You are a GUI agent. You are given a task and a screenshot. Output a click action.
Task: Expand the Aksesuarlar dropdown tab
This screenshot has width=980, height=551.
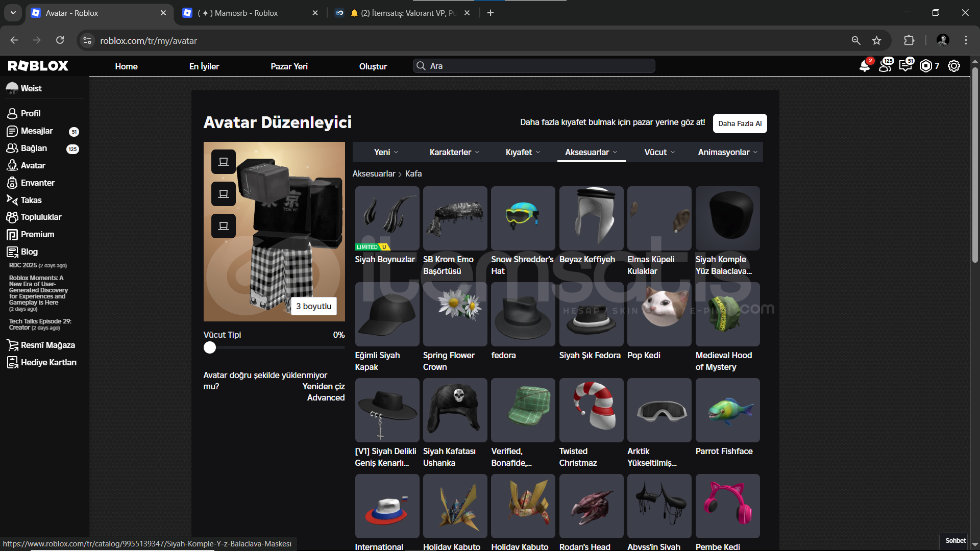point(591,152)
